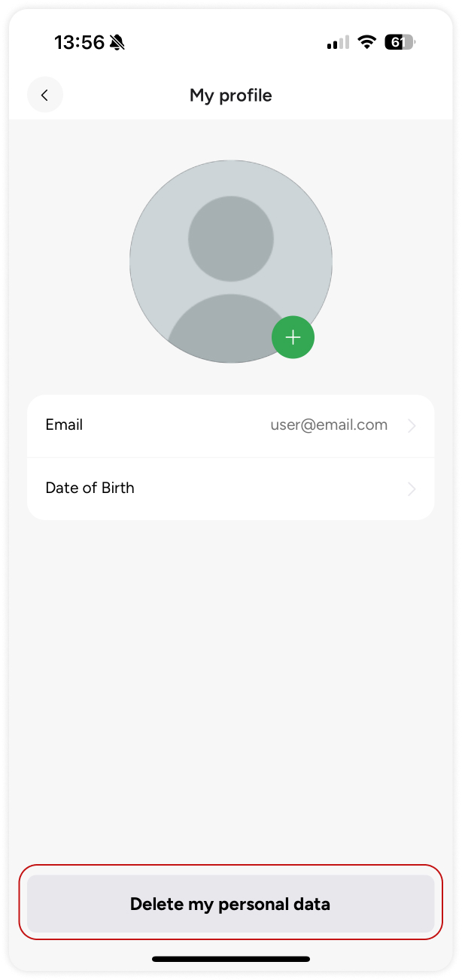Tap the cellular signal bars icon
Screen dimensions: 462x980
338,43
